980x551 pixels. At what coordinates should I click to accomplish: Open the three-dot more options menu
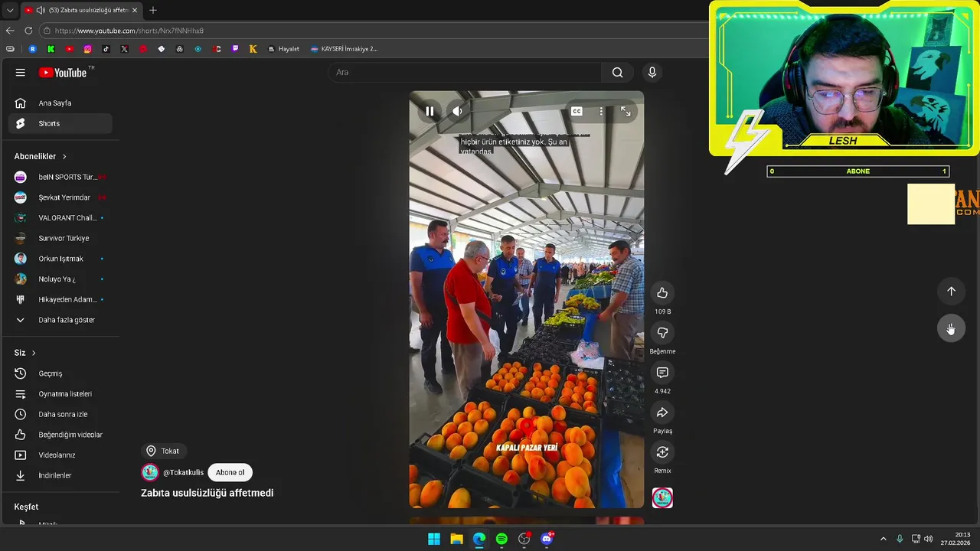[x=601, y=111]
